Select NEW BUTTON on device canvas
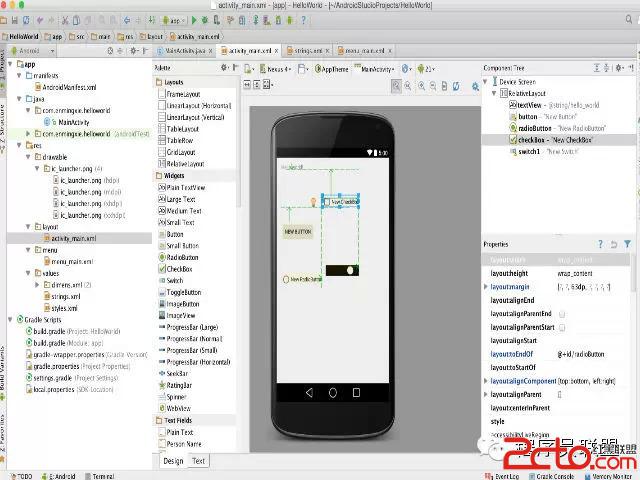The image size is (640, 480). 298,231
